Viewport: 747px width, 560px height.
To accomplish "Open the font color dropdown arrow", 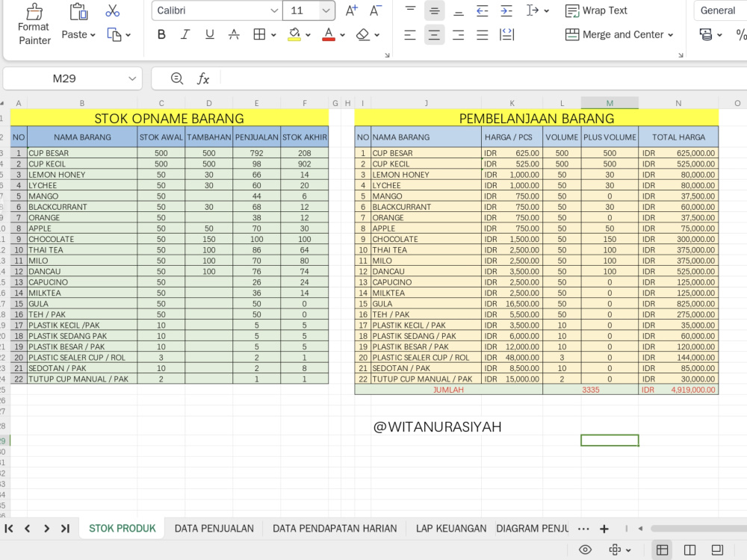I will pyautogui.click(x=342, y=35).
